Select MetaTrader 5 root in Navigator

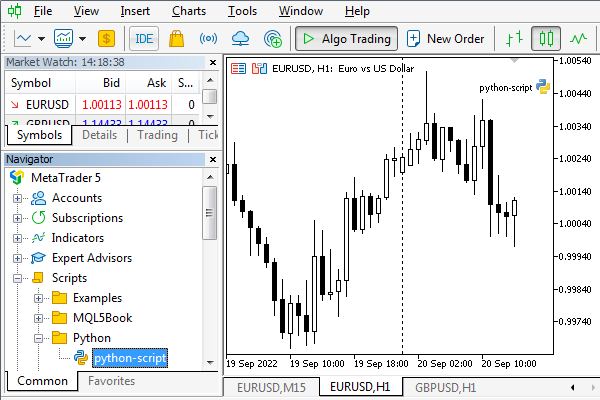[x=66, y=178]
